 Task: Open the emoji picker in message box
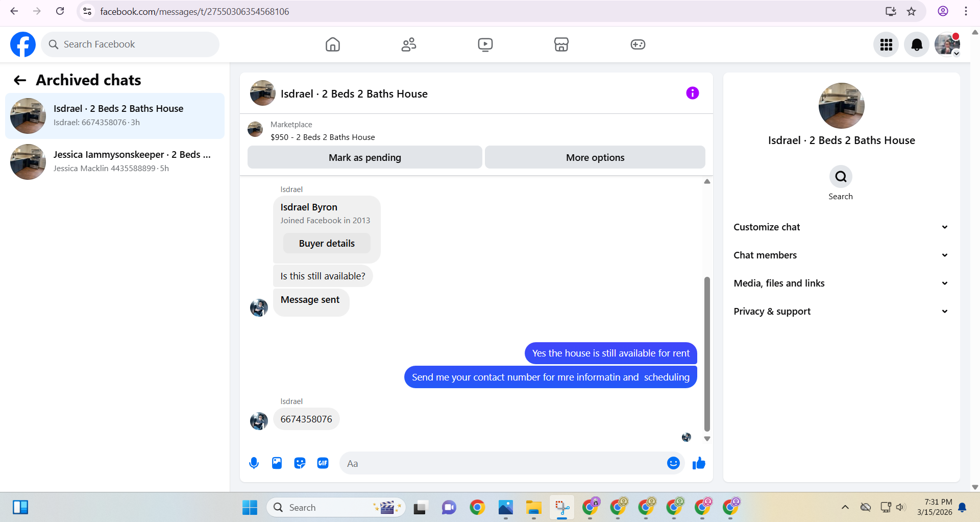click(673, 463)
